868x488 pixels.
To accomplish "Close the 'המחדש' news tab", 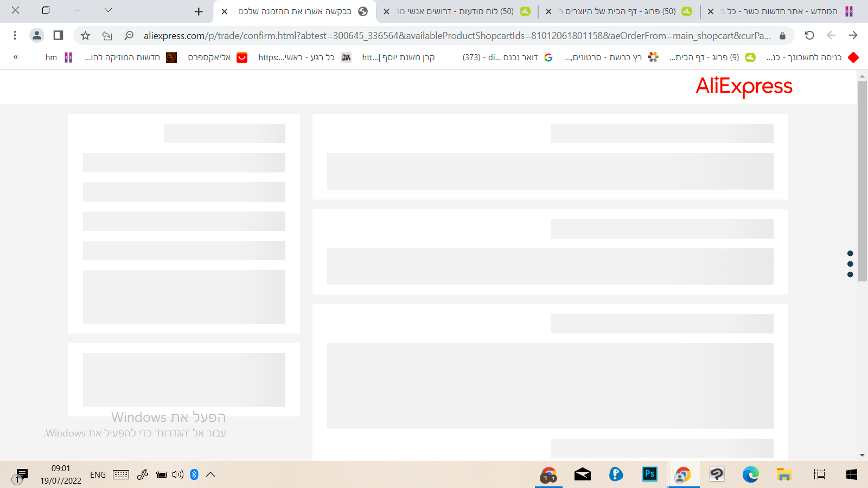I will point(711,11).
